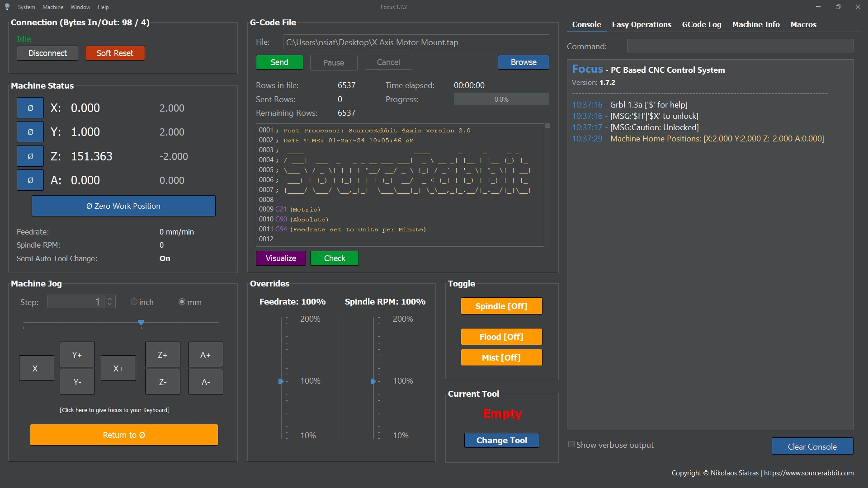Jog the machine with Z- button
The width and height of the screenshot is (868, 488).
tap(163, 382)
